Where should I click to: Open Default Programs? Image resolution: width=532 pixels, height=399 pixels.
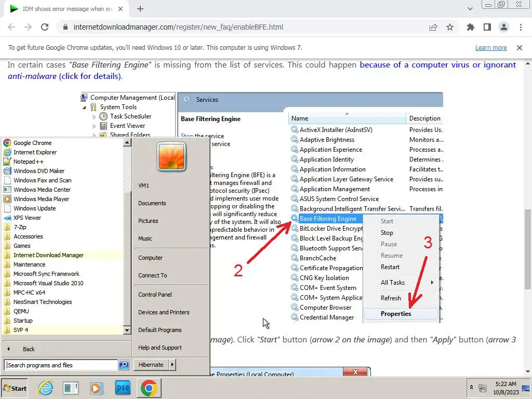pyautogui.click(x=160, y=330)
